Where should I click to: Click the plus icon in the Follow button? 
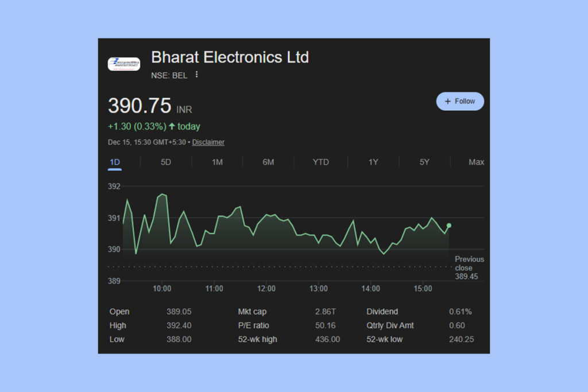447,101
